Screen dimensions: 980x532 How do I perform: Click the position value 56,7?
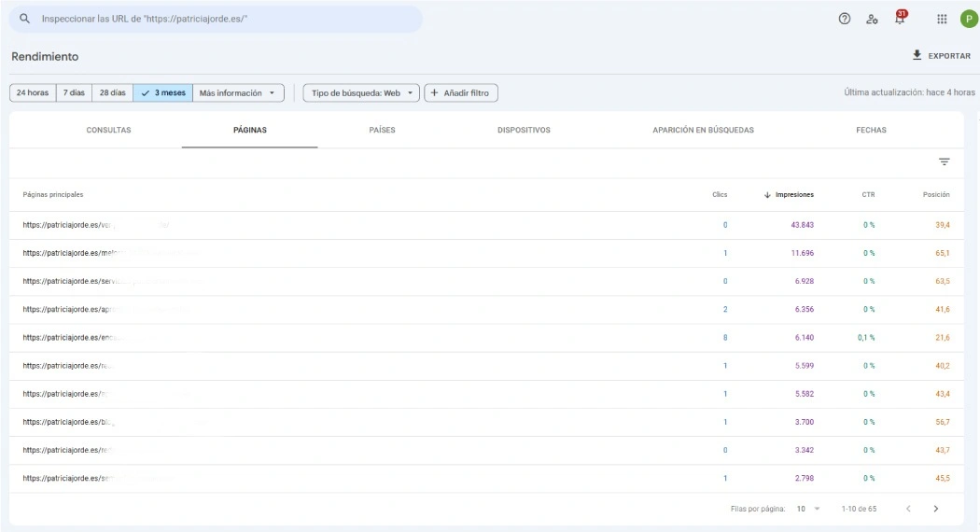click(943, 422)
